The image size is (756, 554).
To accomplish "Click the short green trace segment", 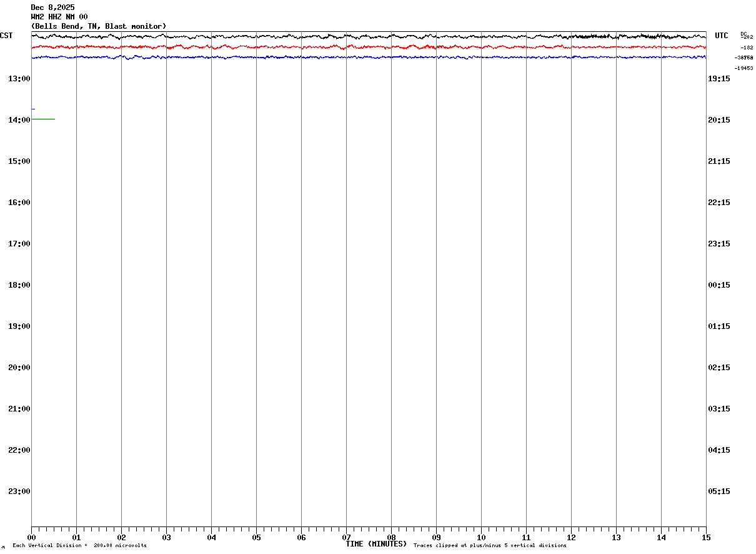I will [x=43, y=119].
